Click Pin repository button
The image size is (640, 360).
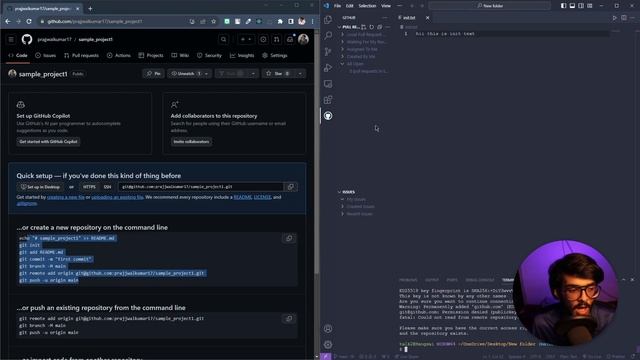153,74
